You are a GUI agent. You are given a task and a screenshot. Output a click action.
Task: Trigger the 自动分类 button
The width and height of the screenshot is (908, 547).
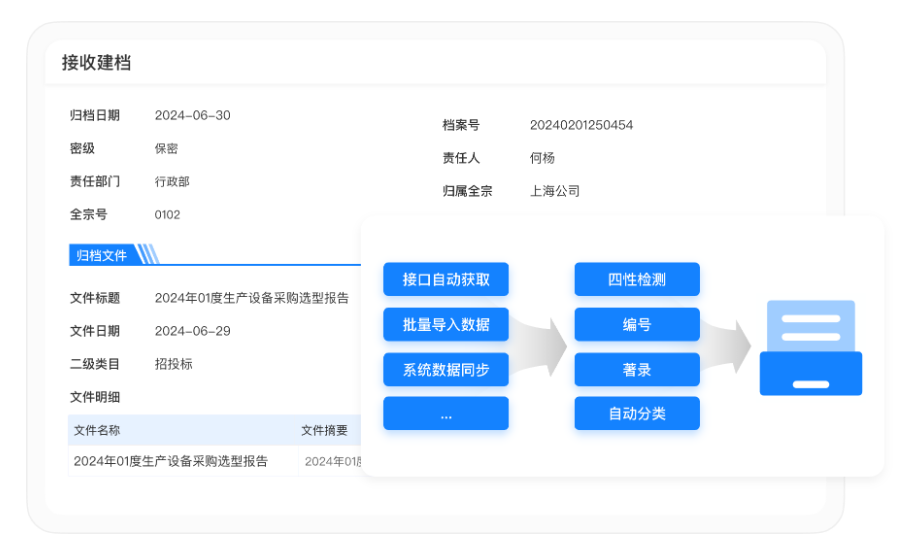(637, 414)
